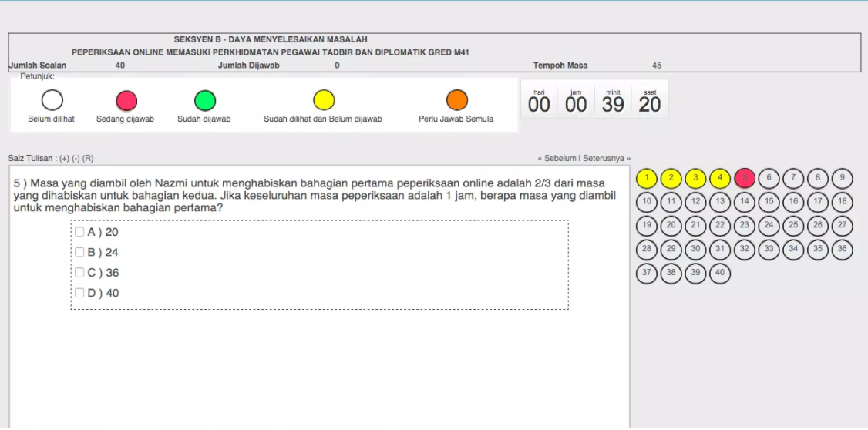The width and height of the screenshot is (868, 430).
Task: Go to question 29 circle
Action: [x=671, y=250]
